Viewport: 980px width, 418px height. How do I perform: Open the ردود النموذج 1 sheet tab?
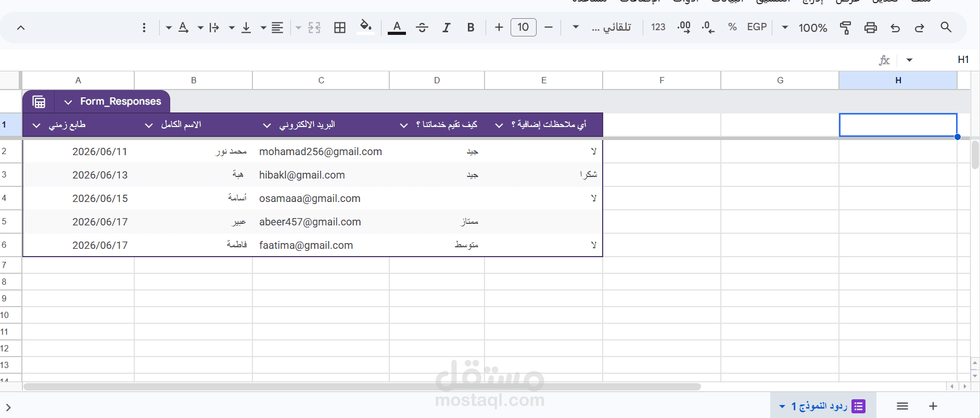(x=823, y=406)
